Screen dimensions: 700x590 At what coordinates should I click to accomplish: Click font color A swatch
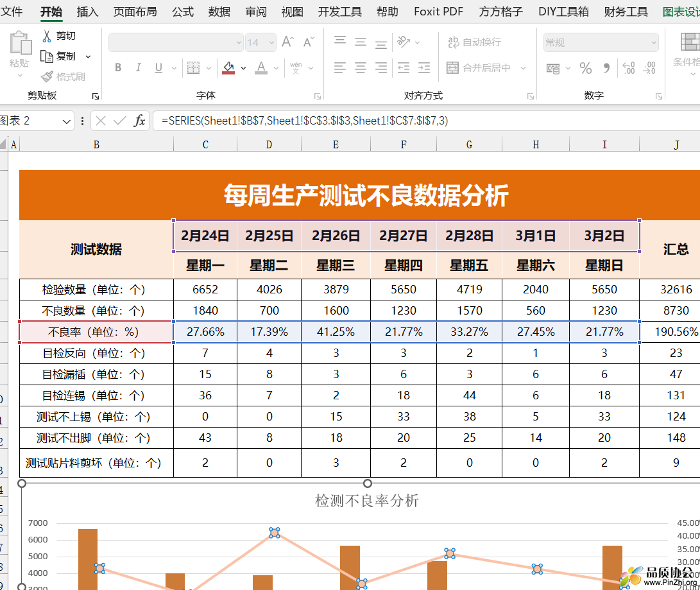[262, 68]
